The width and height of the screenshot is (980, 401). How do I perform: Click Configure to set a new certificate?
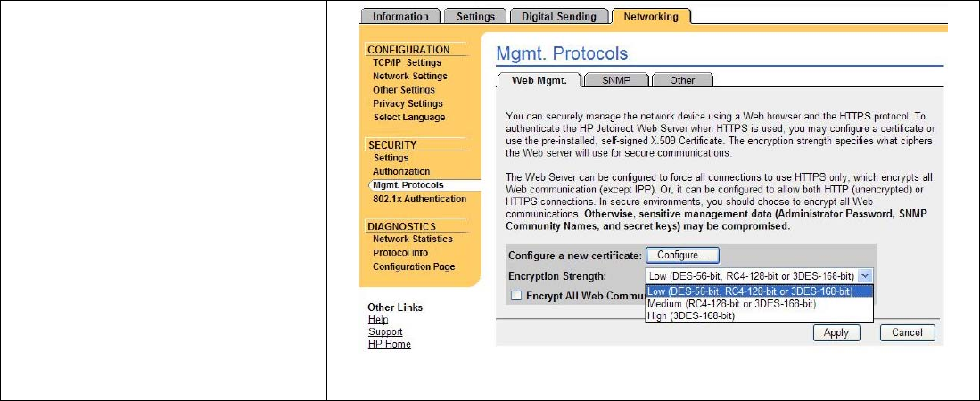(682, 256)
